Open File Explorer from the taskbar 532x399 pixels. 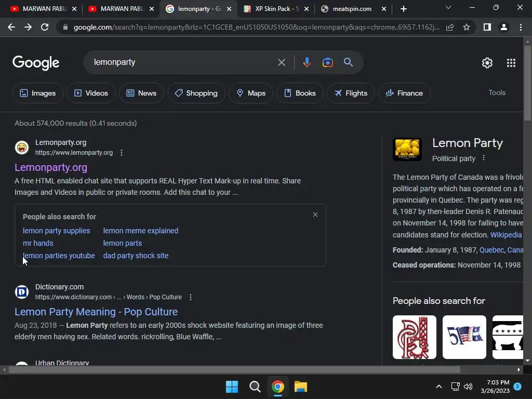(x=301, y=387)
